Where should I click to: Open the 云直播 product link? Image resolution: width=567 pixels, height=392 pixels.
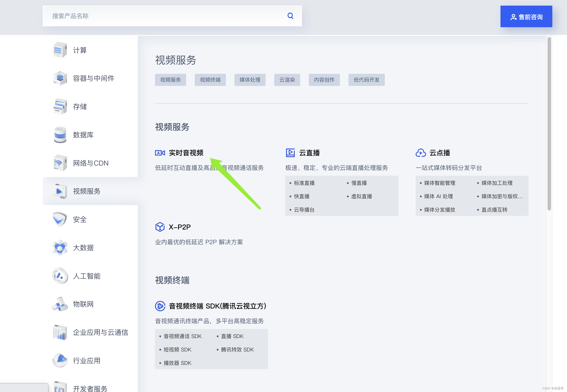click(309, 153)
